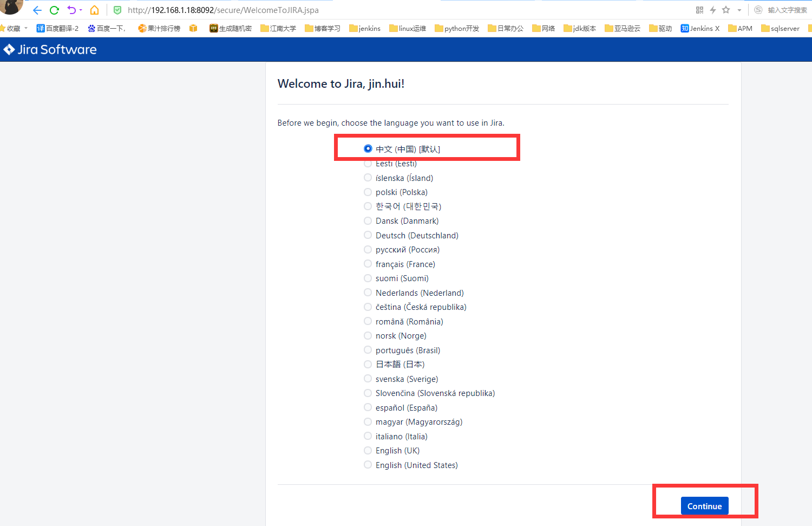Open the jdk版本 bookmark folder
Image resolution: width=812 pixels, height=526 pixels.
[x=580, y=28]
